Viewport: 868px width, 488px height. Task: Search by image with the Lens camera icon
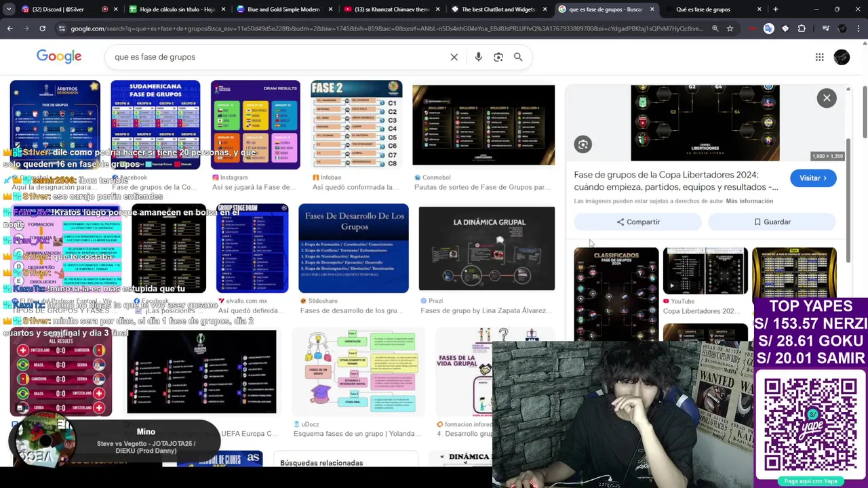tap(498, 57)
